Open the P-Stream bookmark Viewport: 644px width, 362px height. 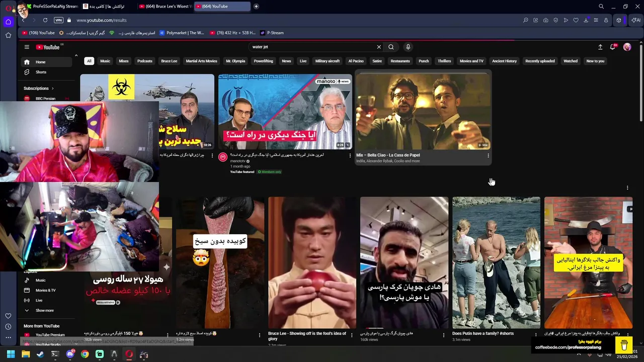click(x=272, y=33)
